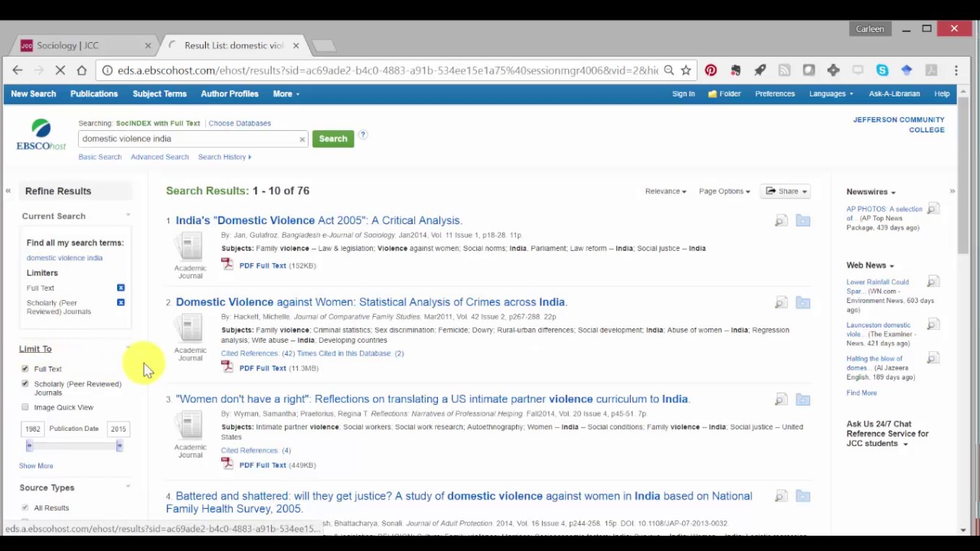
Task: Preview result 2 with magnifier icon
Action: [781, 303]
